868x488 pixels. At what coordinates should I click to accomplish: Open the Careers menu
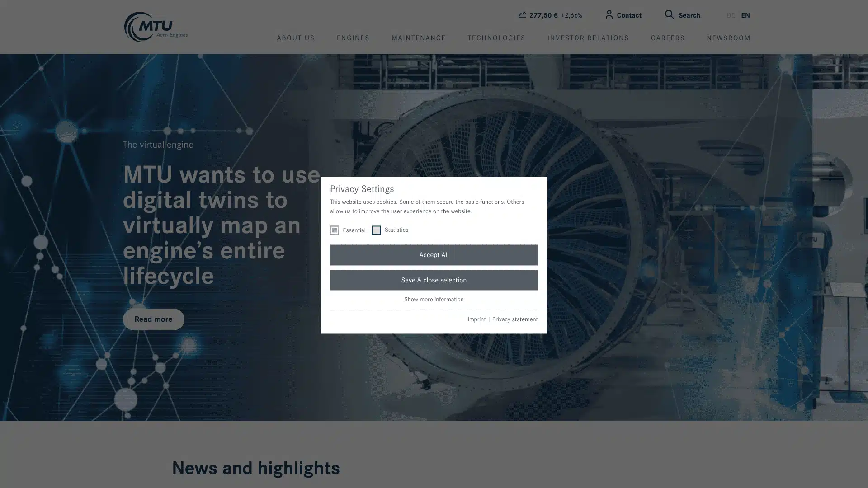(x=667, y=38)
